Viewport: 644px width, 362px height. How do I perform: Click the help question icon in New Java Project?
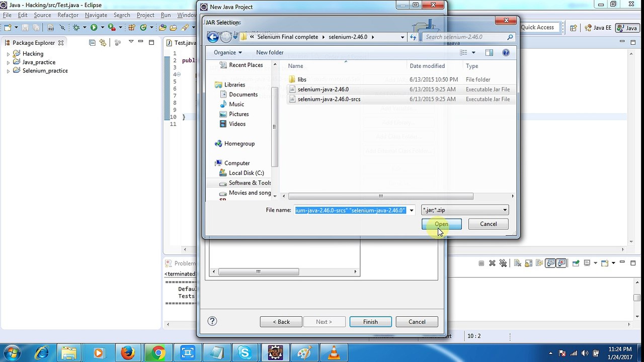(x=212, y=321)
